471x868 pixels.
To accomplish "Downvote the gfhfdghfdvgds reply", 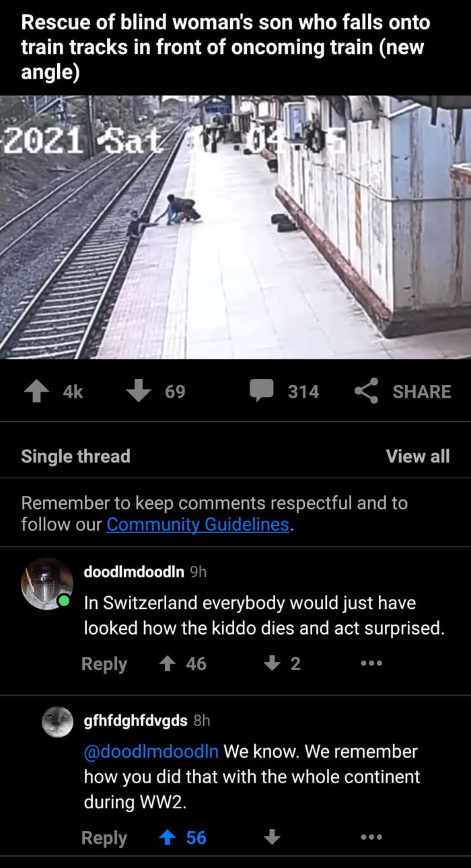I will [x=271, y=837].
